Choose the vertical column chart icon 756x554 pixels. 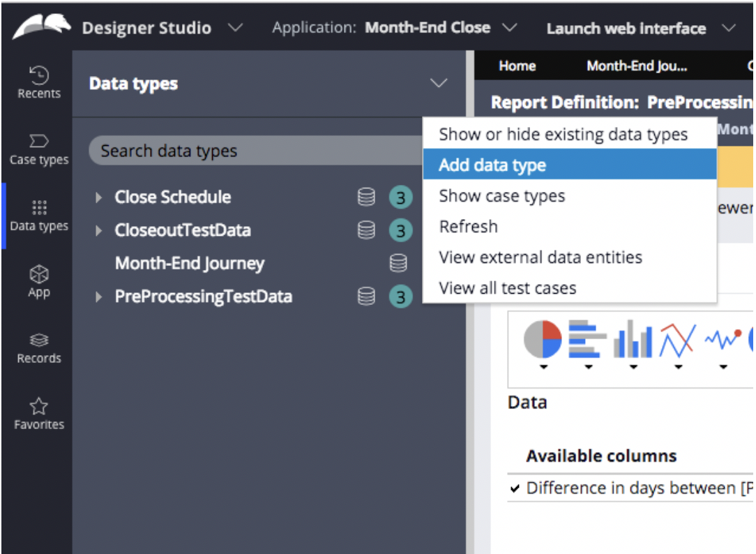tap(633, 339)
